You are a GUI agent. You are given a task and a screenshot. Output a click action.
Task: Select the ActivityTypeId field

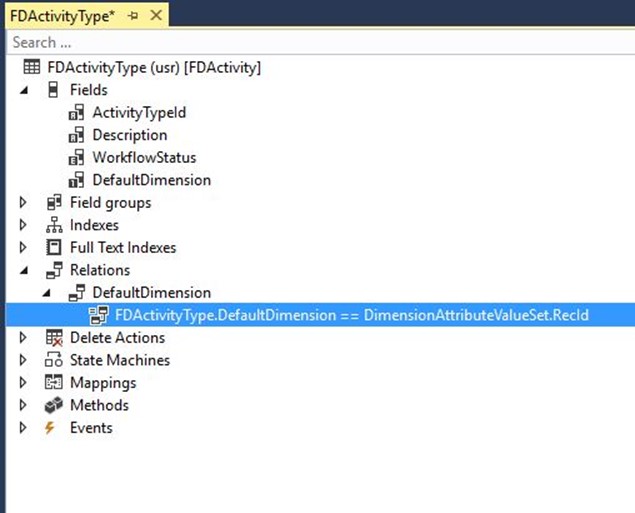pyautogui.click(x=139, y=113)
